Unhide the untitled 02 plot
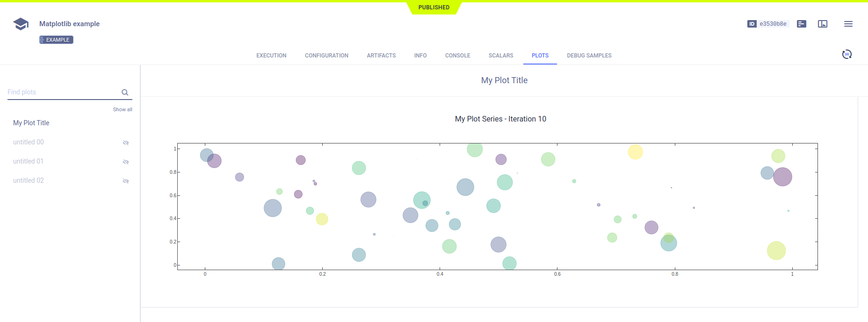 pos(125,181)
